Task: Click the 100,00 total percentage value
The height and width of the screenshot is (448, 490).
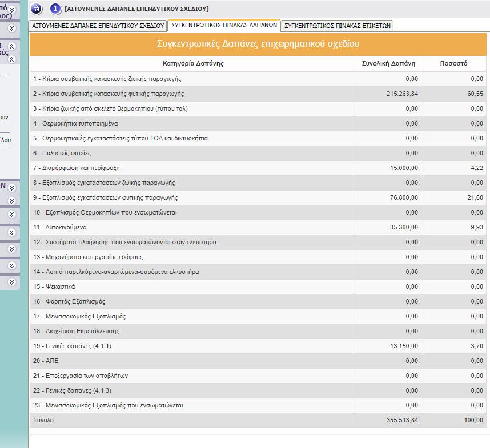Action: coord(473,420)
